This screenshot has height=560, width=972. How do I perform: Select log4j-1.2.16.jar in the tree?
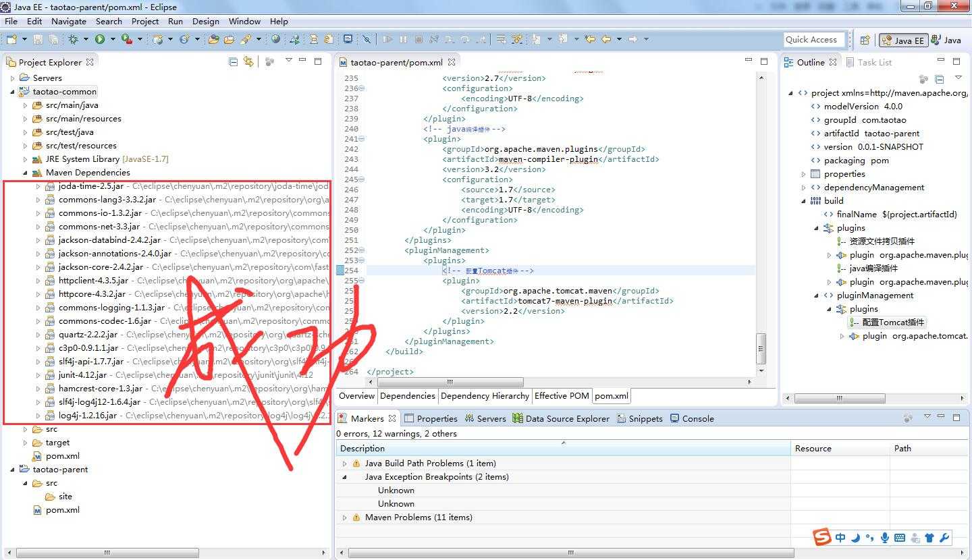pos(87,416)
